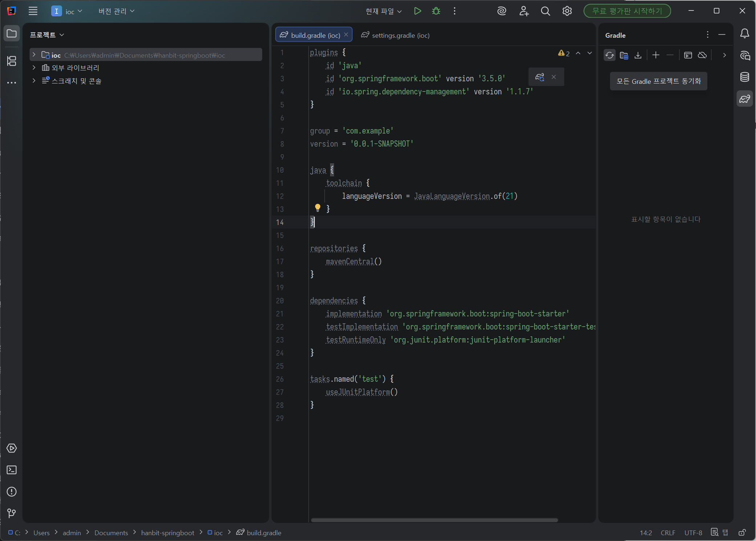Click the CRLF line separator in the status bar
Image resolution: width=756 pixels, height=541 pixels.
click(x=668, y=533)
